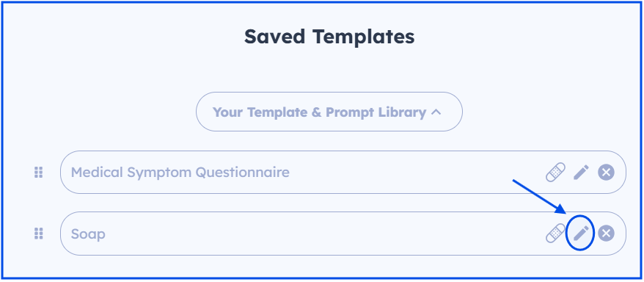
Task: Delete the Soap template using the X icon
Action: coord(606,234)
